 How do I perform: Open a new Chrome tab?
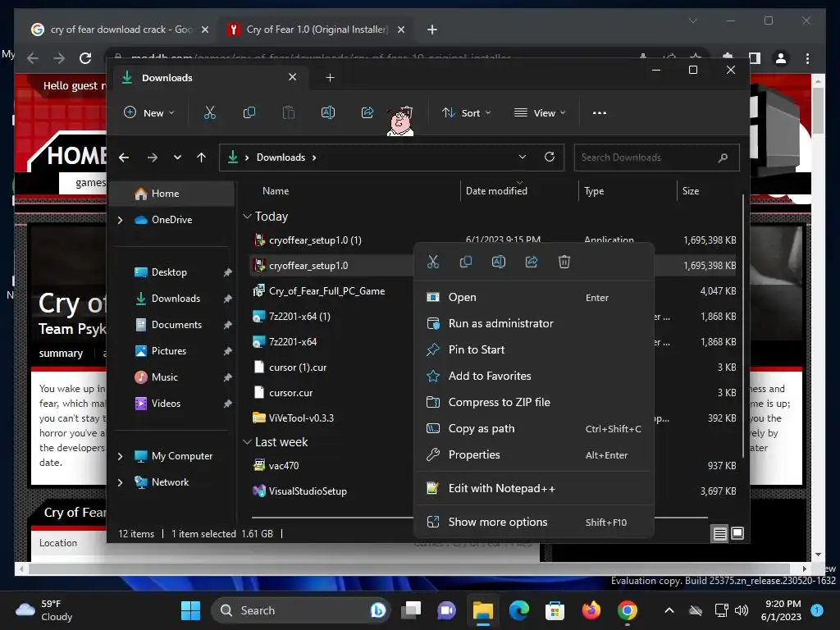432,30
